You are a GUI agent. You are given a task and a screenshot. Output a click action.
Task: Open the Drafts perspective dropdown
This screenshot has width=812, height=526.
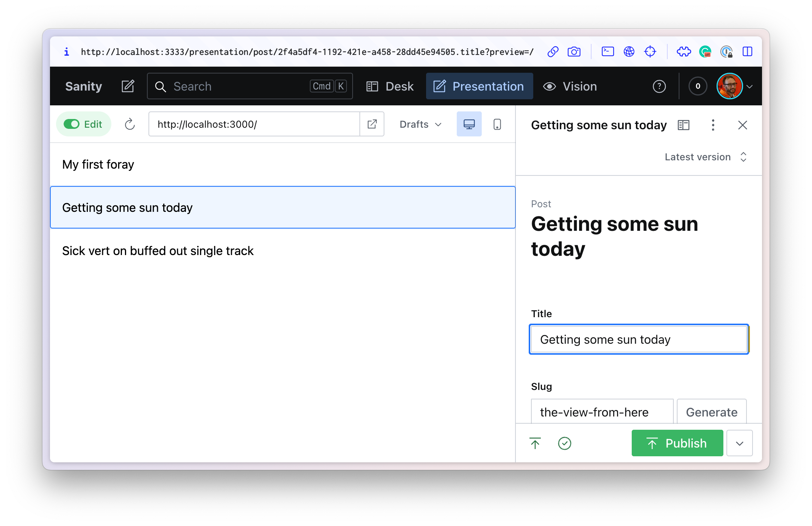420,124
